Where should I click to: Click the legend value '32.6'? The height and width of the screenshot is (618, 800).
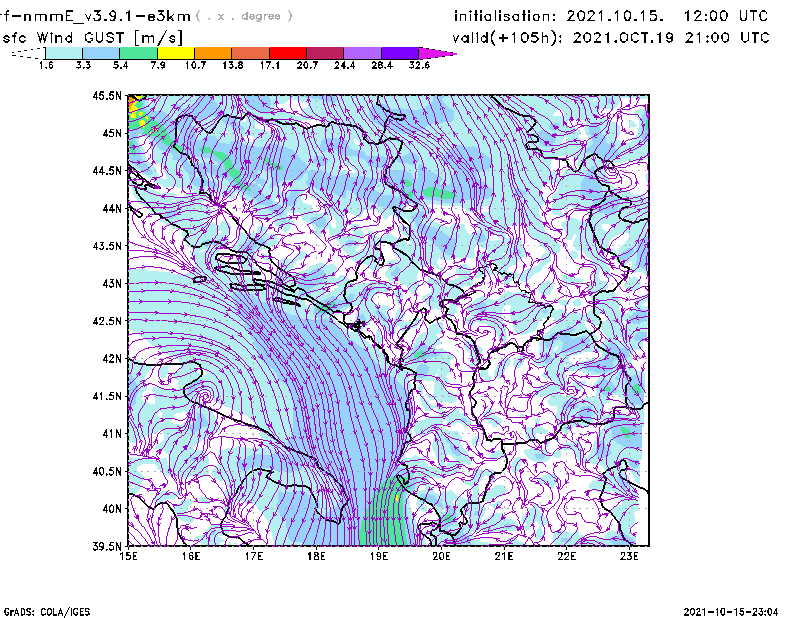[x=419, y=65]
